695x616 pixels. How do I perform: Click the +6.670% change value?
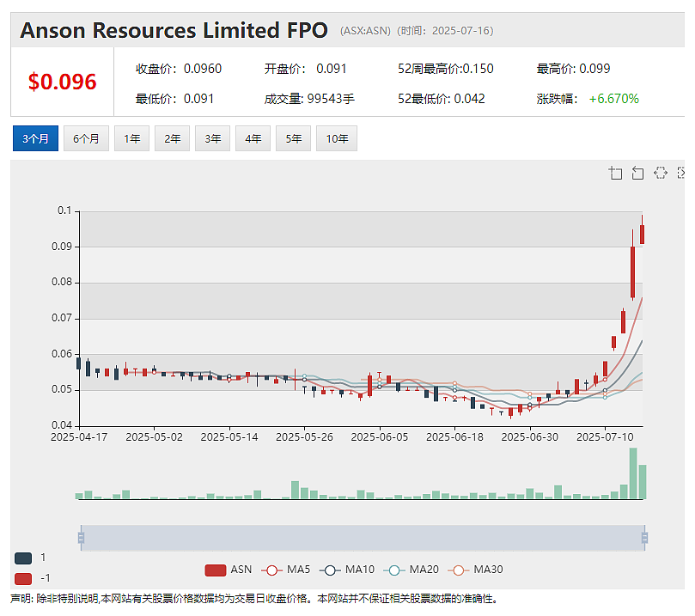614,99
